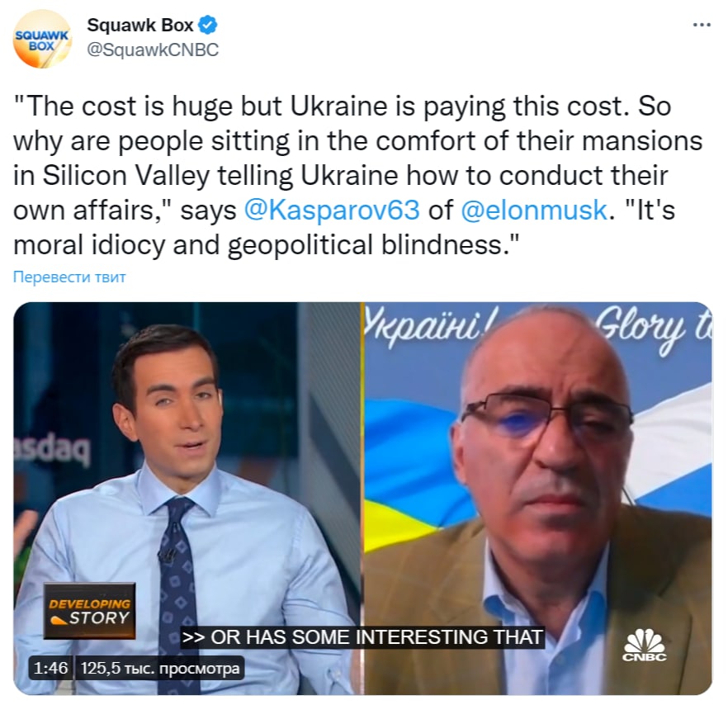Click Перевести твит to translate
Image resolution: width=728 pixels, height=705 pixels.
coord(69,277)
